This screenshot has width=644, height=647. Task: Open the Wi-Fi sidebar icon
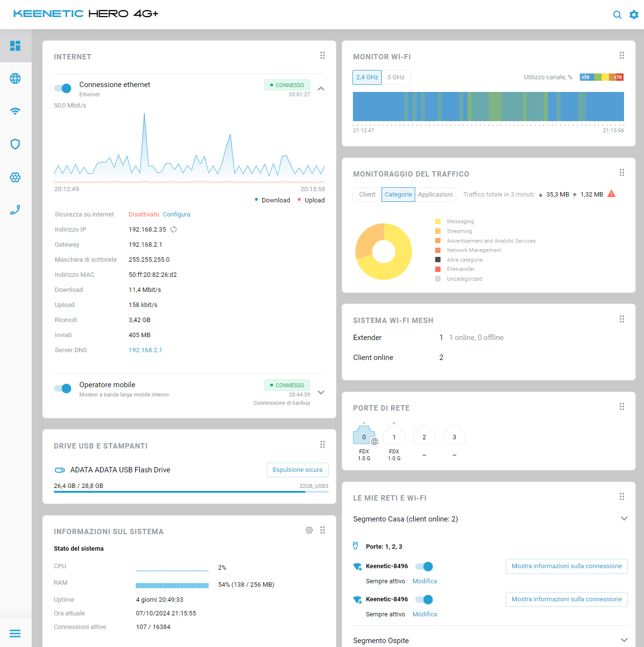[x=15, y=111]
